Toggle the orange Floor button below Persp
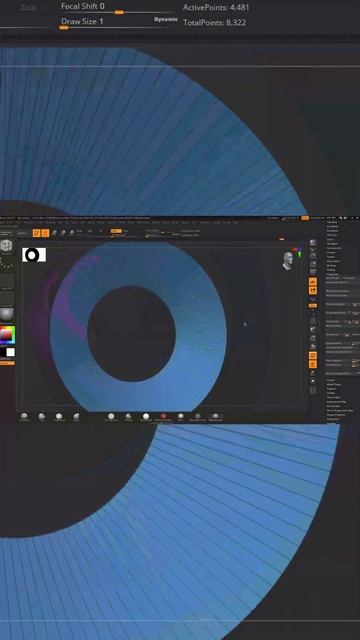360x640 pixels. (x=313, y=291)
